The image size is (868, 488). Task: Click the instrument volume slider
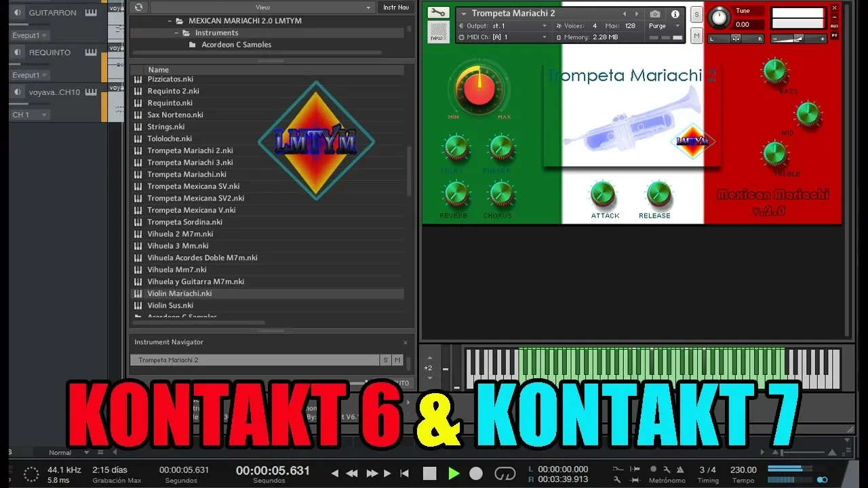[798, 39]
